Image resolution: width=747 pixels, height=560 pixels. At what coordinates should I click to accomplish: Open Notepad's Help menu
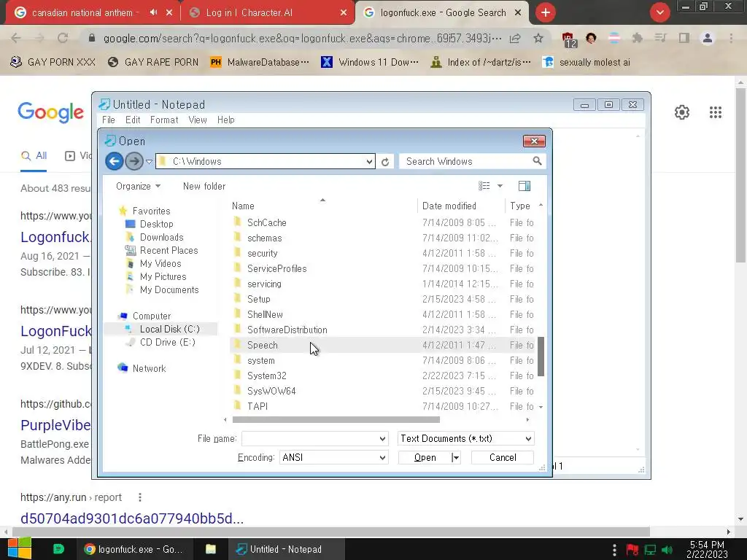pyautogui.click(x=226, y=120)
